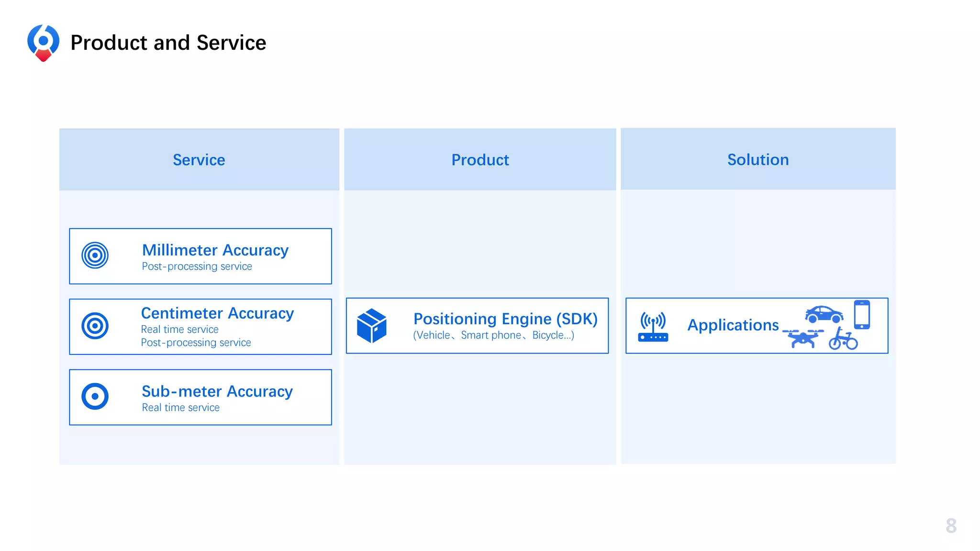Viewport: 980px width, 551px height.
Task: Click the blue package box icon
Action: click(x=372, y=326)
